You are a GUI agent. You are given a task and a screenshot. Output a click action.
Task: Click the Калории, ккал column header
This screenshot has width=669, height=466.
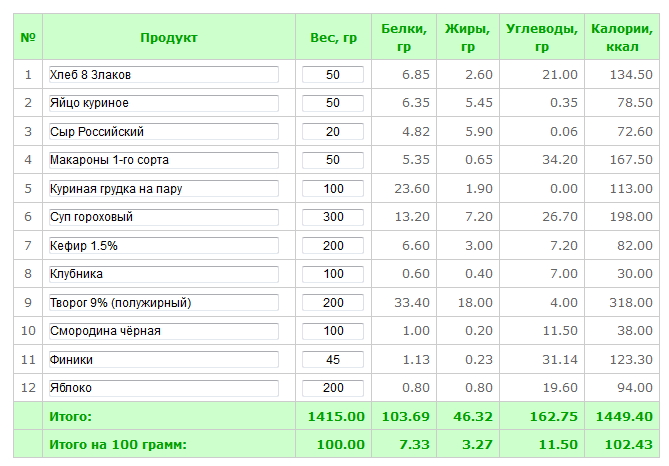click(x=622, y=38)
